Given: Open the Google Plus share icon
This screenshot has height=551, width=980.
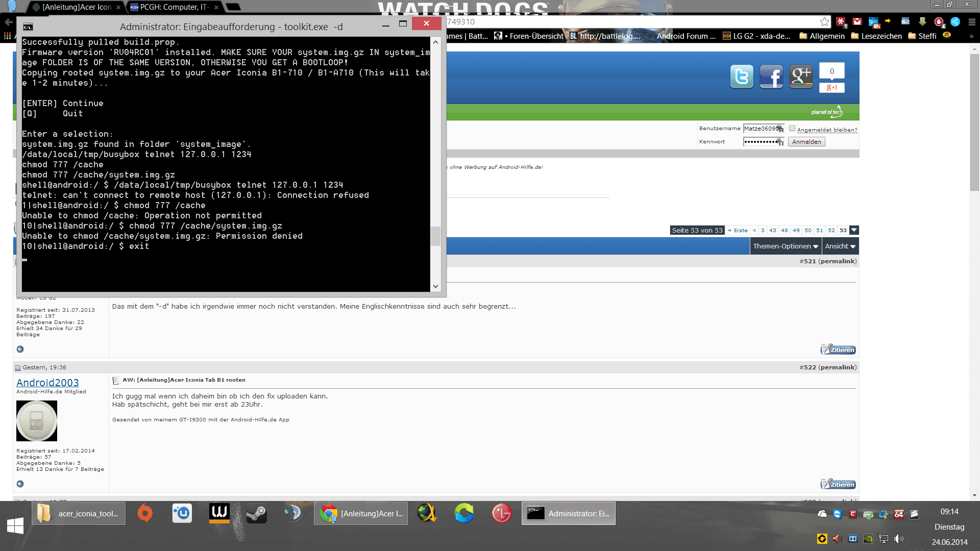Looking at the screenshot, I should click(801, 77).
